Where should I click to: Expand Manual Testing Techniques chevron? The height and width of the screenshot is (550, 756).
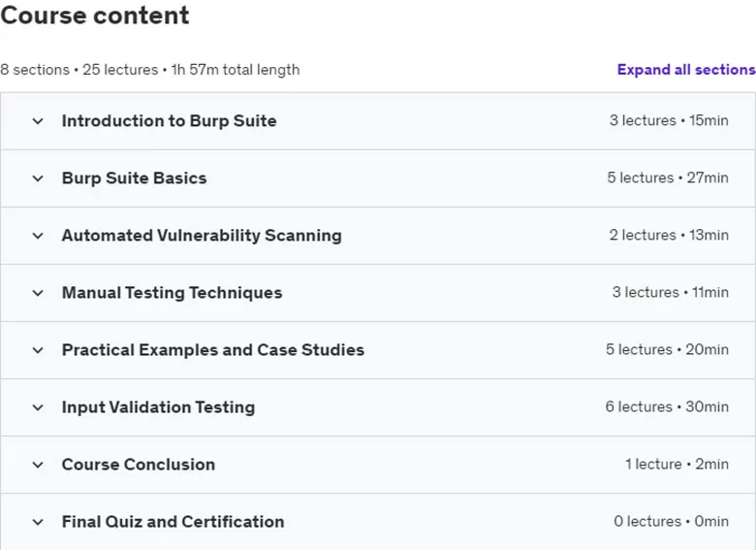(38, 293)
